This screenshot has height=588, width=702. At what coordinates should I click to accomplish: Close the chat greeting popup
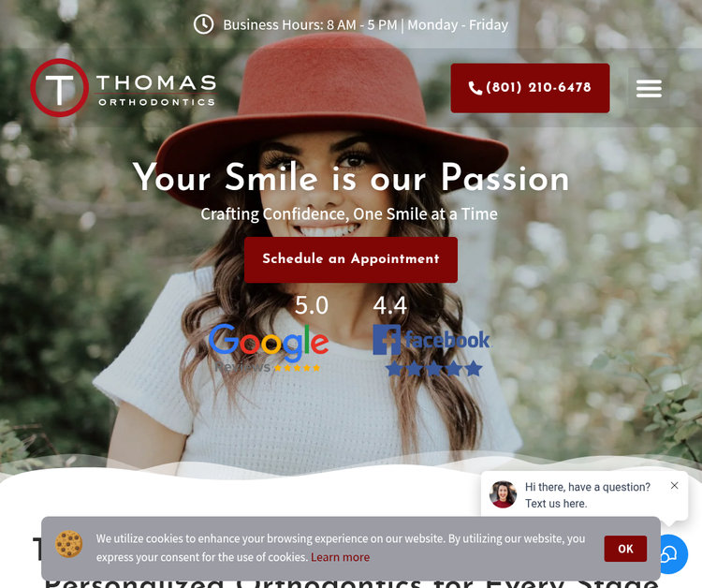click(x=674, y=485)
